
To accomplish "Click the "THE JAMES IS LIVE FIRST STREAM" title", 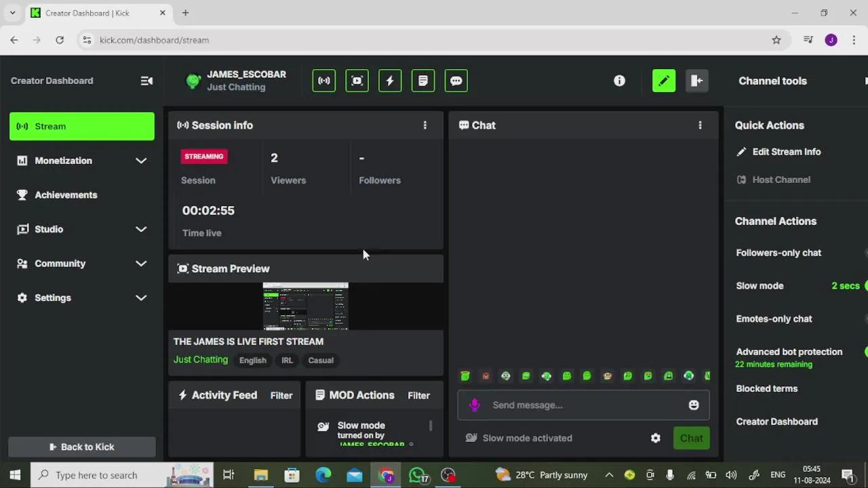I will click(248, 342).
